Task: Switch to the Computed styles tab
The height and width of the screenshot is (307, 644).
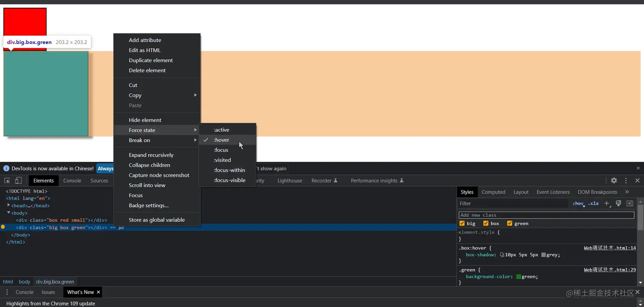Action: 493,192
